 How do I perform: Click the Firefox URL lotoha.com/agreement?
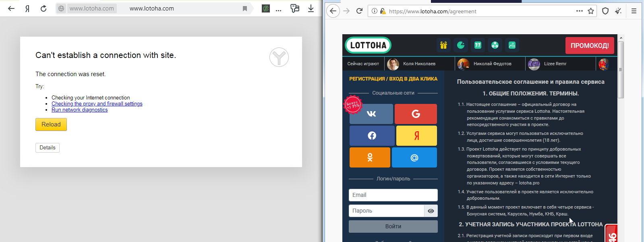pos(433,11)
